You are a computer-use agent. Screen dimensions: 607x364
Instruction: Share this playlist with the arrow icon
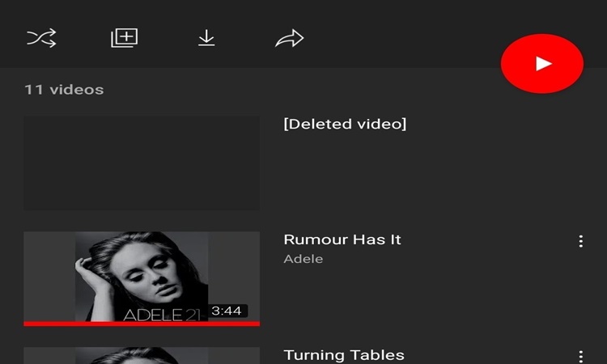[x=289, y=38]
